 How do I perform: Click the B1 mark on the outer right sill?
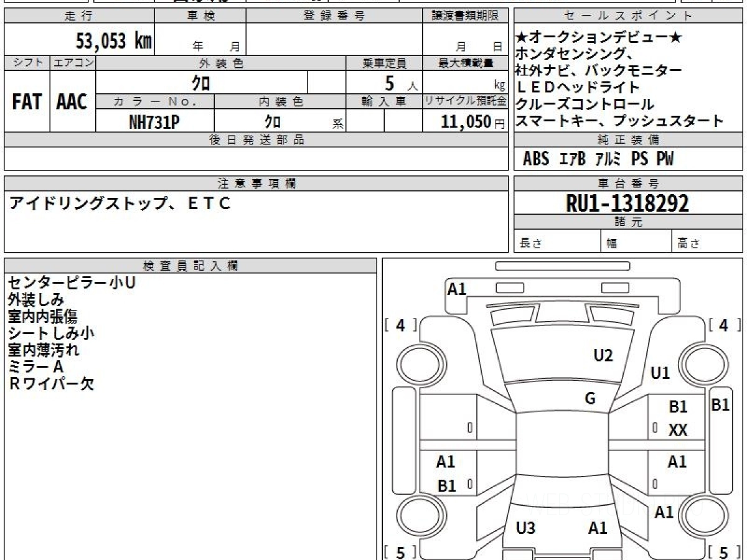(x=720, y=405)
